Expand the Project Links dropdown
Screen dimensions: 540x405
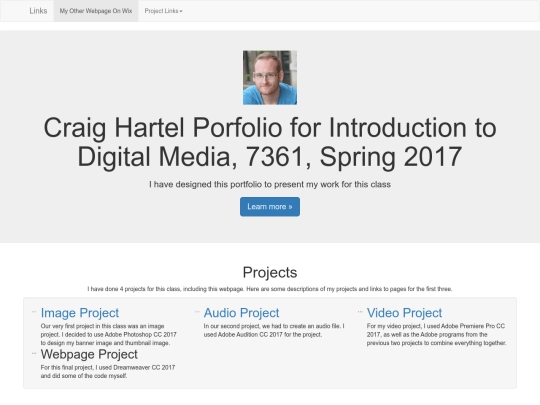click(164, 11)
